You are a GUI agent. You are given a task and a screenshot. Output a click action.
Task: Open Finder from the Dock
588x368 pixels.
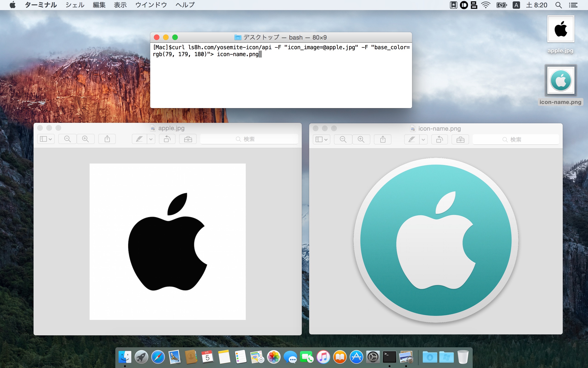[125, 357]
